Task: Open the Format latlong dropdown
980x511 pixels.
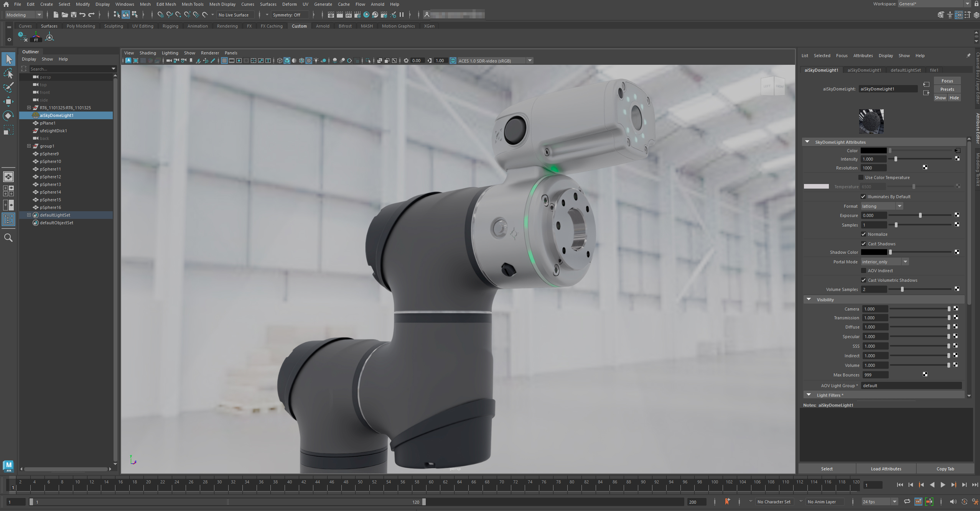Action: click(881, 206)
